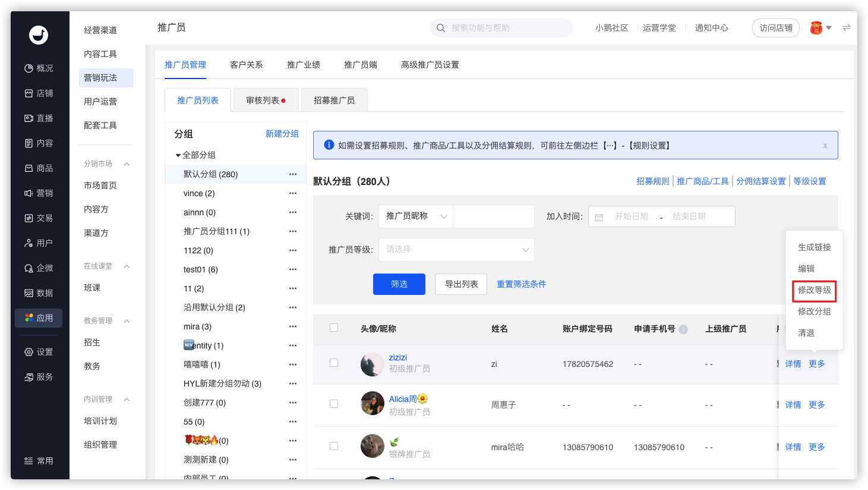Close the blue info banner
Image resolution: width=868 pixels, height=490 pixels.
pos(825,146)
